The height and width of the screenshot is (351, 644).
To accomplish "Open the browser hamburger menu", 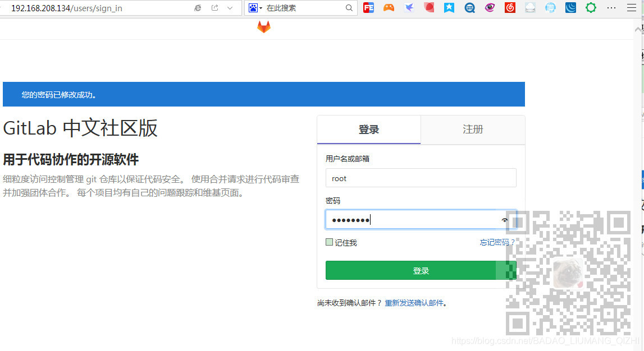I will point(631,8).
